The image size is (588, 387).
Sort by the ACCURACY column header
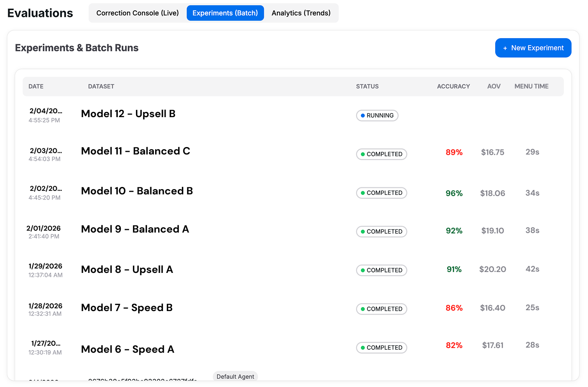[x=453, y=86]
